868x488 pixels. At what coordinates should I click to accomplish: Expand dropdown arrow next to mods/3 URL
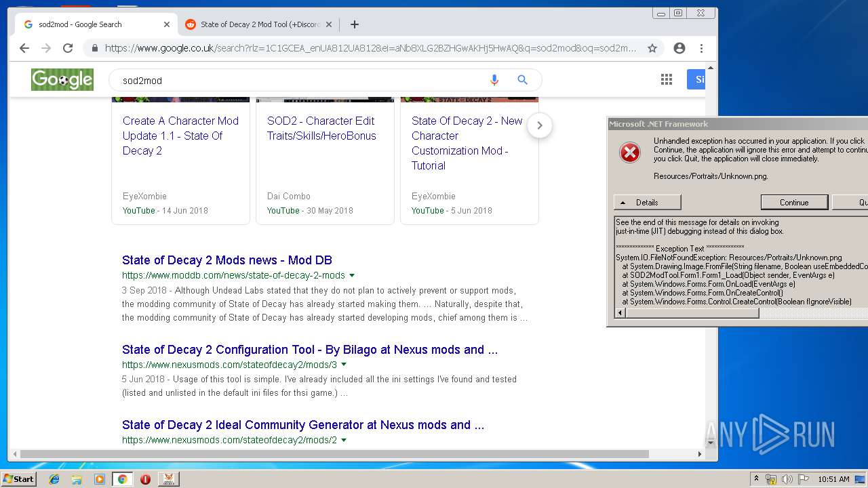click(x=344, y=365)
